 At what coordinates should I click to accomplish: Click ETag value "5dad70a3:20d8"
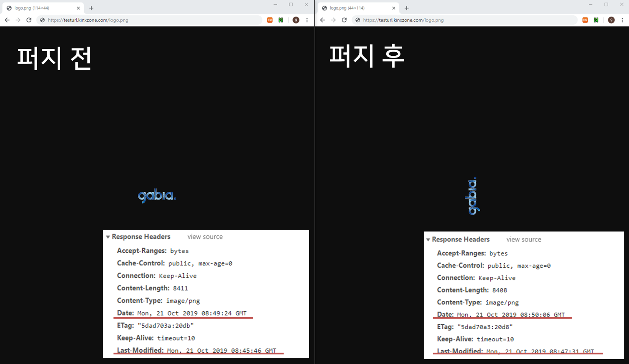(x=485, y=327)
